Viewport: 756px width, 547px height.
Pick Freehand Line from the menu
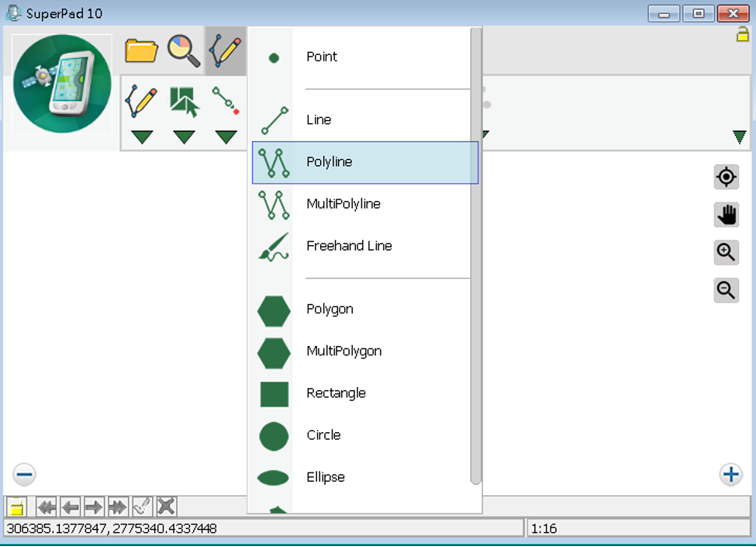pyautogui.click(x=365, y=247)
